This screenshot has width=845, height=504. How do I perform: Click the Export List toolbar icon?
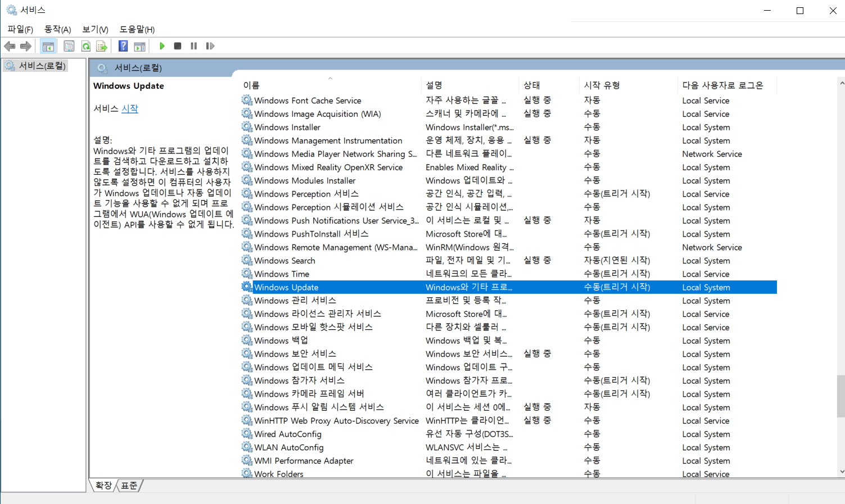coord(102,46)
